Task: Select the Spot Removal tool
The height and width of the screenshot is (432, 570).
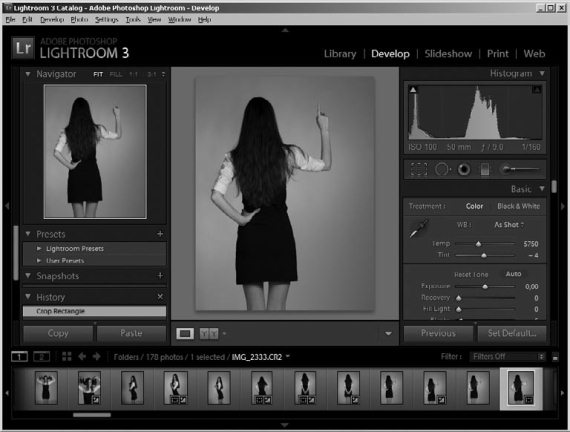Action: click(x=442, y=169)
